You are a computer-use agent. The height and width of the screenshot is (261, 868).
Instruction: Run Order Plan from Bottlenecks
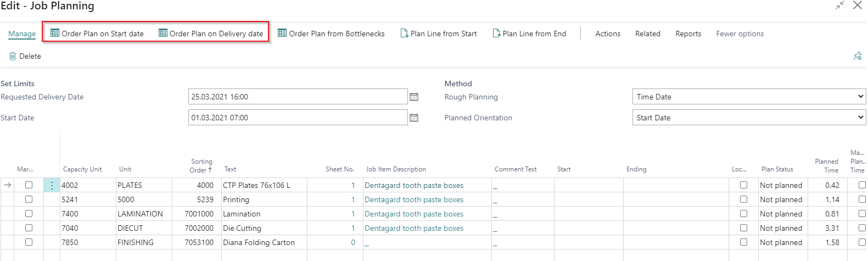tap(331, 34)
